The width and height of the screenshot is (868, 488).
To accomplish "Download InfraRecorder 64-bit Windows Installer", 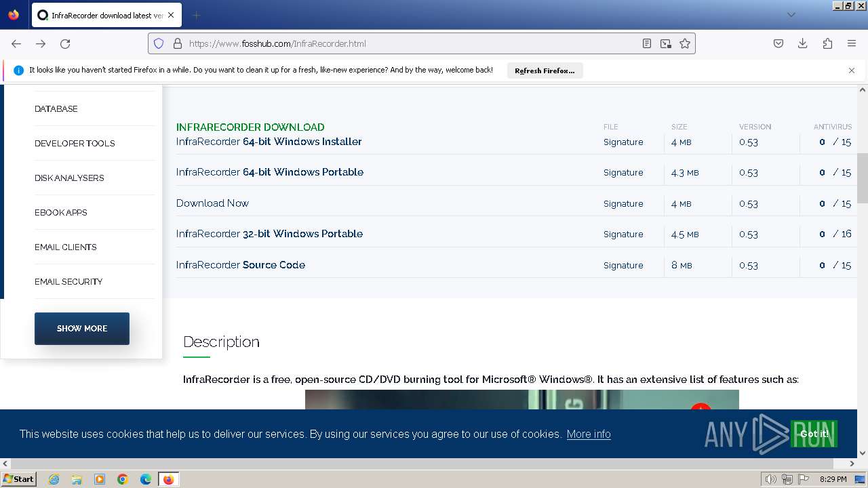I will [269, 142].
